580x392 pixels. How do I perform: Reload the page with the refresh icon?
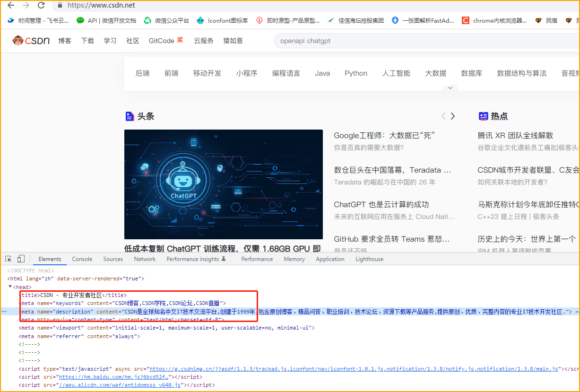click(41, 5)
